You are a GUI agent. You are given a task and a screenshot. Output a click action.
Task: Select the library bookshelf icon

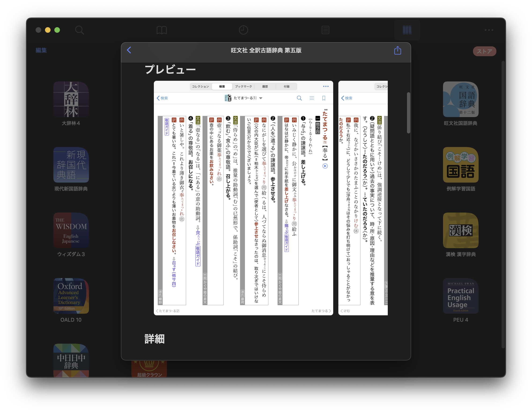(x=407, y=30)
